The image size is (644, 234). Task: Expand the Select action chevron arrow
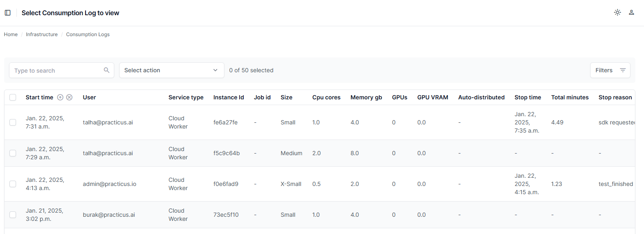coord(215,70)
